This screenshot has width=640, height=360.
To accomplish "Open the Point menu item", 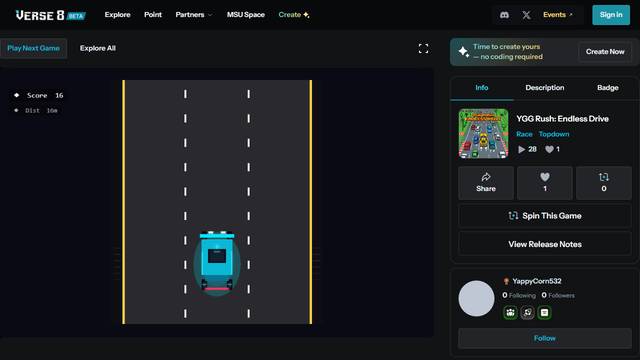I will pos(153,15).
